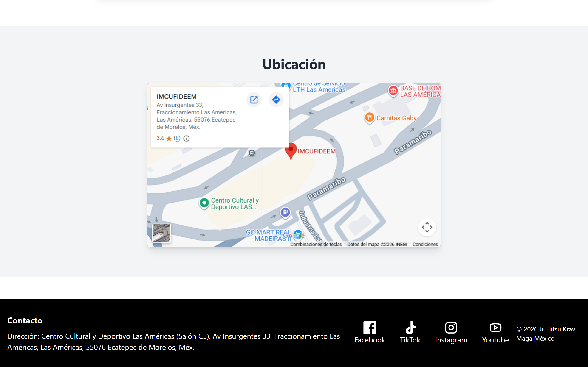
Task: Open Youtube from the footer
Action: pos(495,332)
